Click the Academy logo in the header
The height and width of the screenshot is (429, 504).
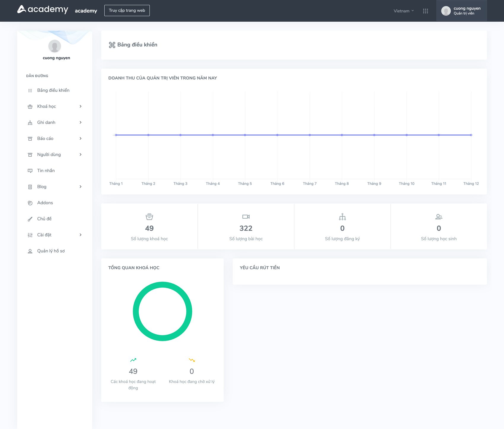tap(43, 9)
